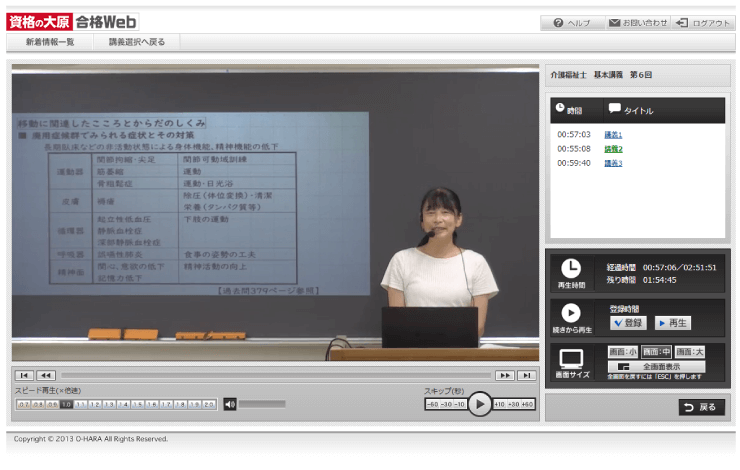Enter full screen with 全画面表示
Screen dimensions: 740x470
click(656, 367)
